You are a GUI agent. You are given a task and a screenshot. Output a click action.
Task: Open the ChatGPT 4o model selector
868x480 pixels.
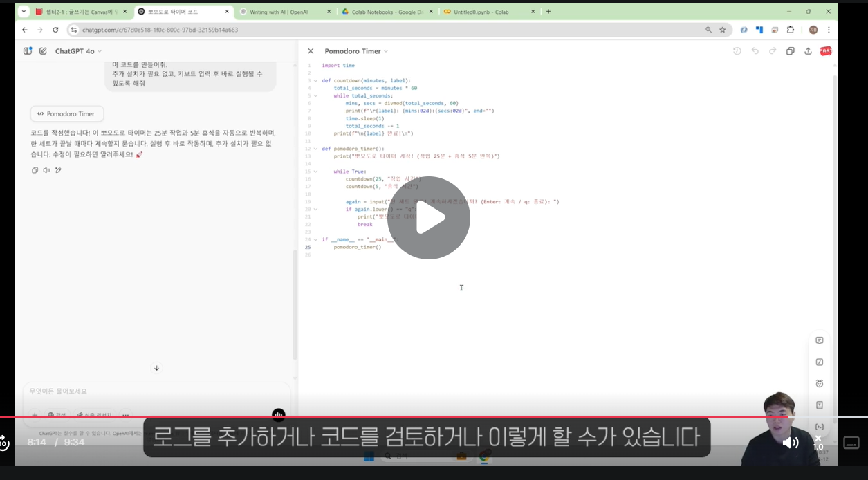(78, 51)
